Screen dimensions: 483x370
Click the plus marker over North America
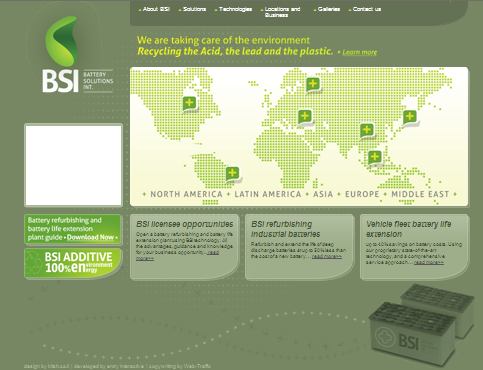[x=189, y=103]
